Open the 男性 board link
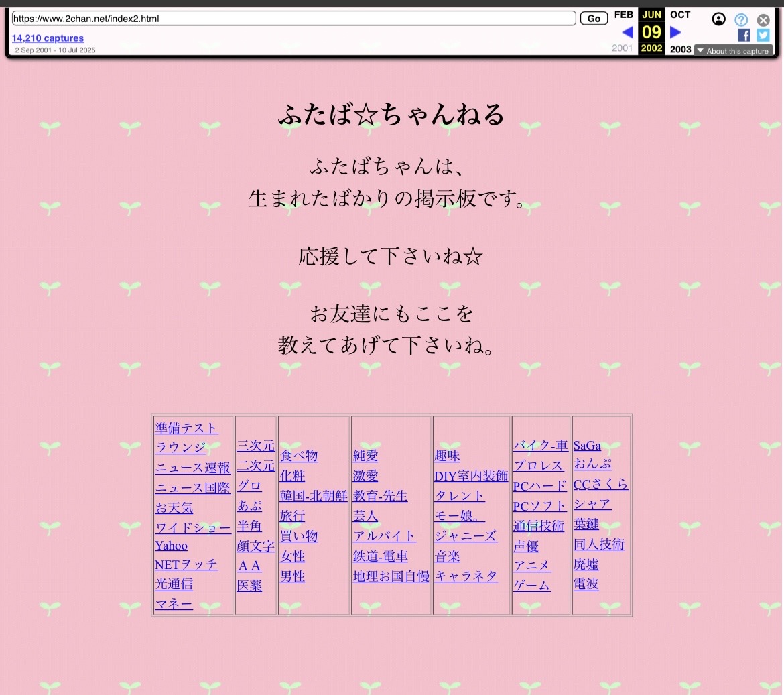Screen dimensions: 784x695 (x=293, y=576)
